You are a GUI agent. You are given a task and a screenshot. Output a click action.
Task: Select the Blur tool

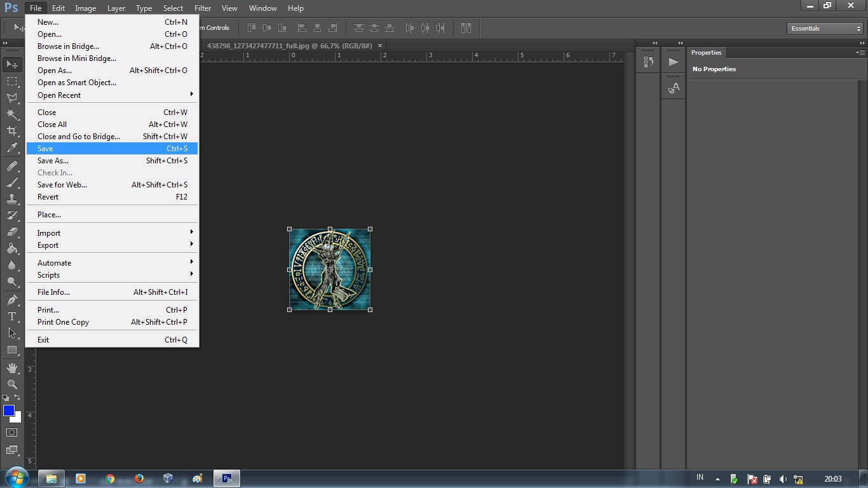[12, 265]
